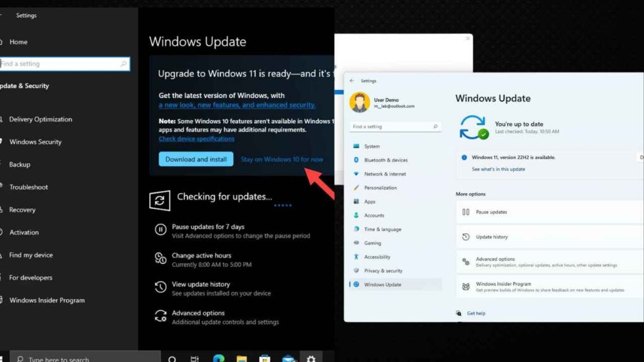
Task: Open Microsoft Store from the taskbar
Action: [265, 359]
